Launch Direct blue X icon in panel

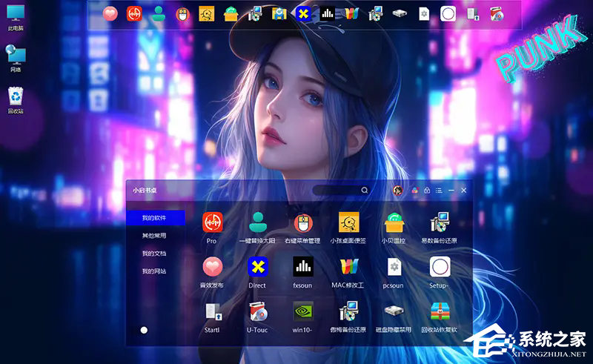pyautogui.click(x=257, y=267)
